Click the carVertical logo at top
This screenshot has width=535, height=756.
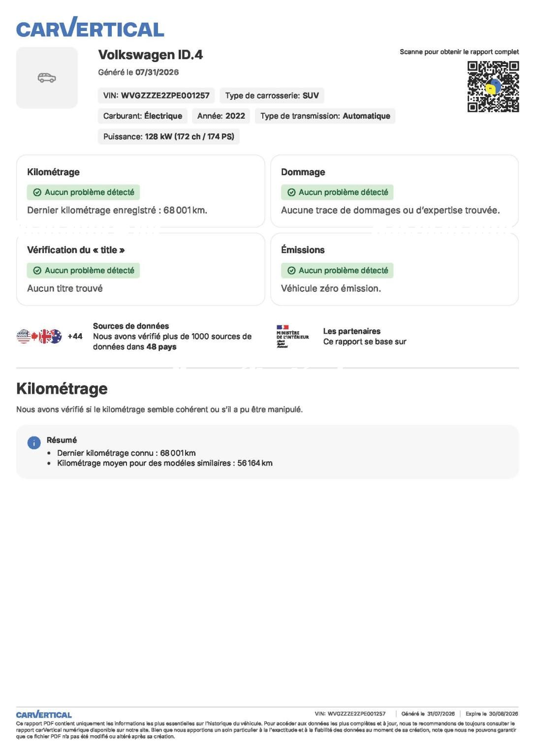coord(90,28)
